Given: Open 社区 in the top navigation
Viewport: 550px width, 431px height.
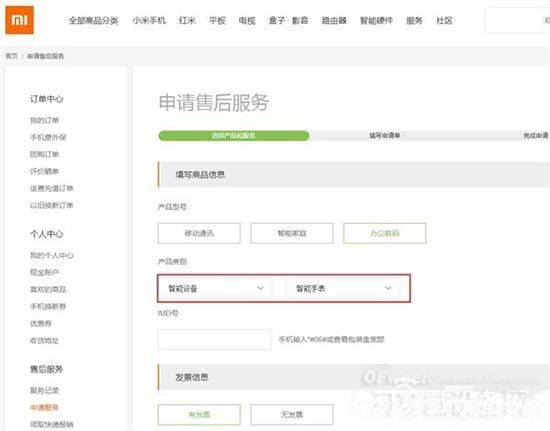Looking at the screenshot, I should pyautogui.click(x=444, y=21).
